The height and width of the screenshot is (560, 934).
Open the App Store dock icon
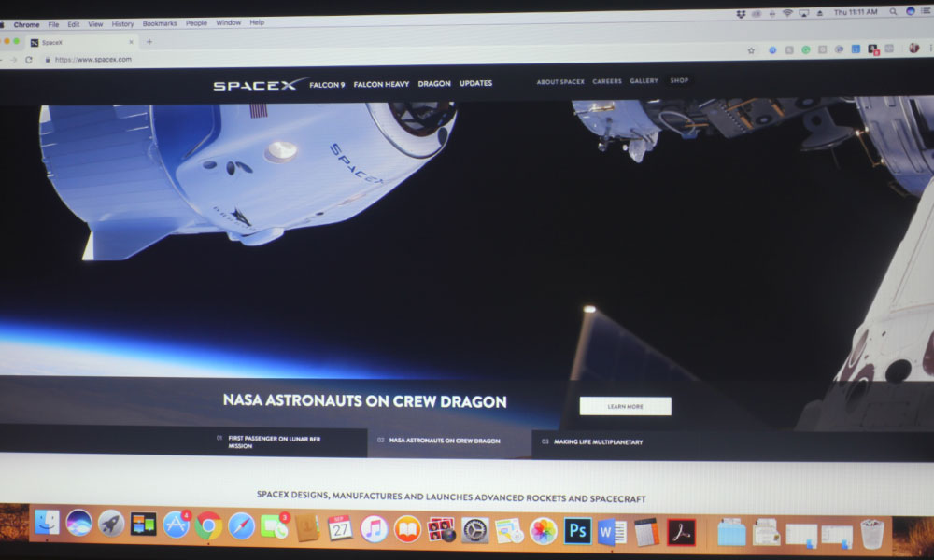[176, 525]
